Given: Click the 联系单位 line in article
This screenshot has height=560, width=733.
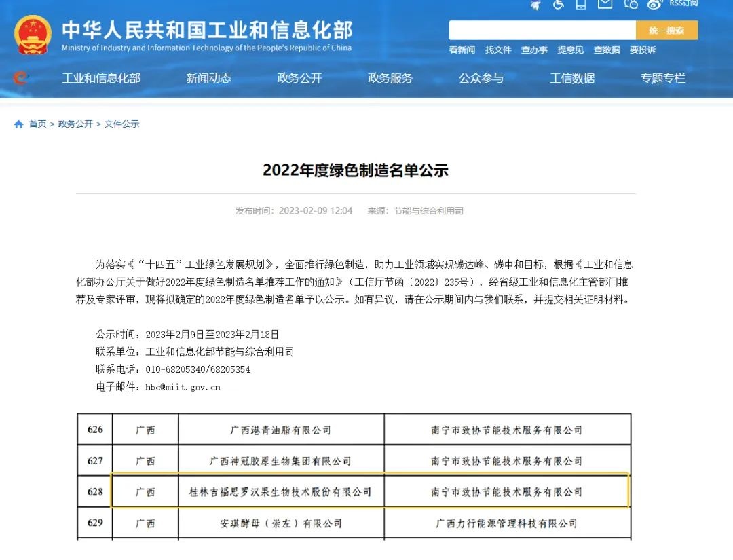Looking at the screenshot, I should [x=195, y=352].
